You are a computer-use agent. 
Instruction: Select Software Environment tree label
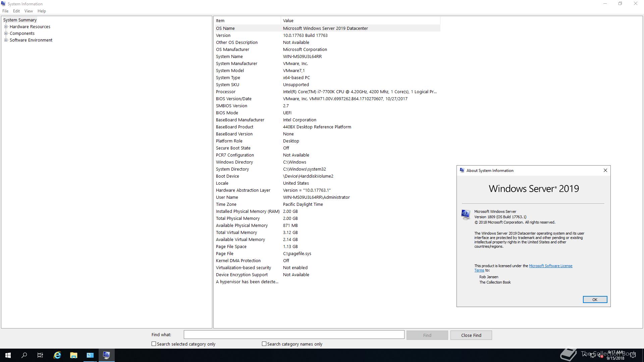(x=31, y=40)
